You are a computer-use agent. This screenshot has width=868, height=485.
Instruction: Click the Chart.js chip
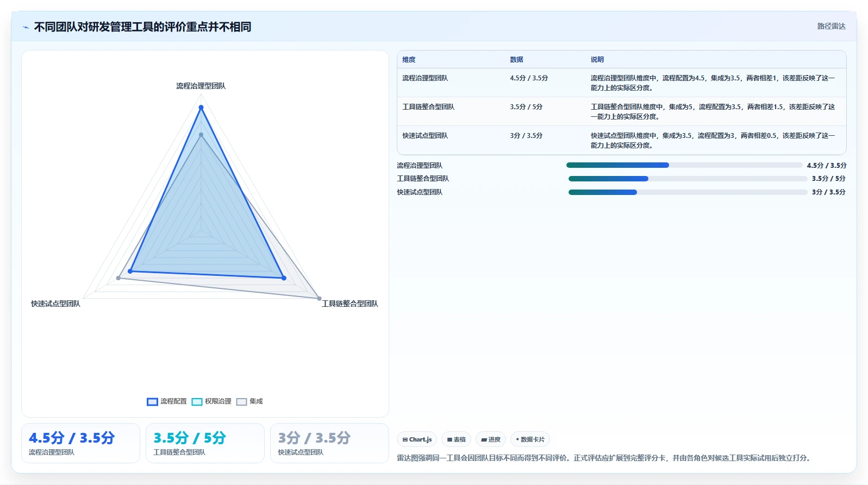click(x=417, y=439)
